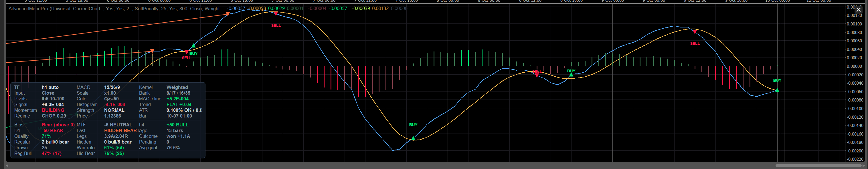
Task: Click the 10-07 01:00 Bar timestamp
Action: (x=179, y=116)
